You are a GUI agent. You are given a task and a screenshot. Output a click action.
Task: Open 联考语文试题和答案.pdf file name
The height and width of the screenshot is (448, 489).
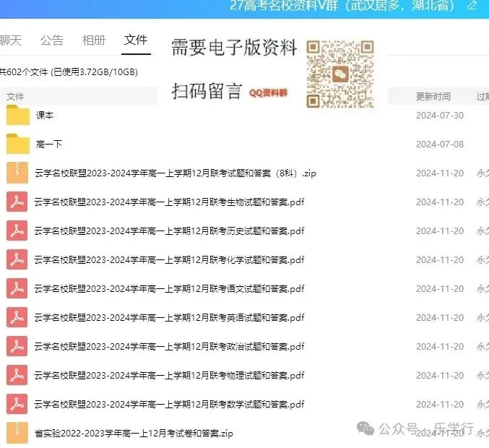(x=169, y=288)
